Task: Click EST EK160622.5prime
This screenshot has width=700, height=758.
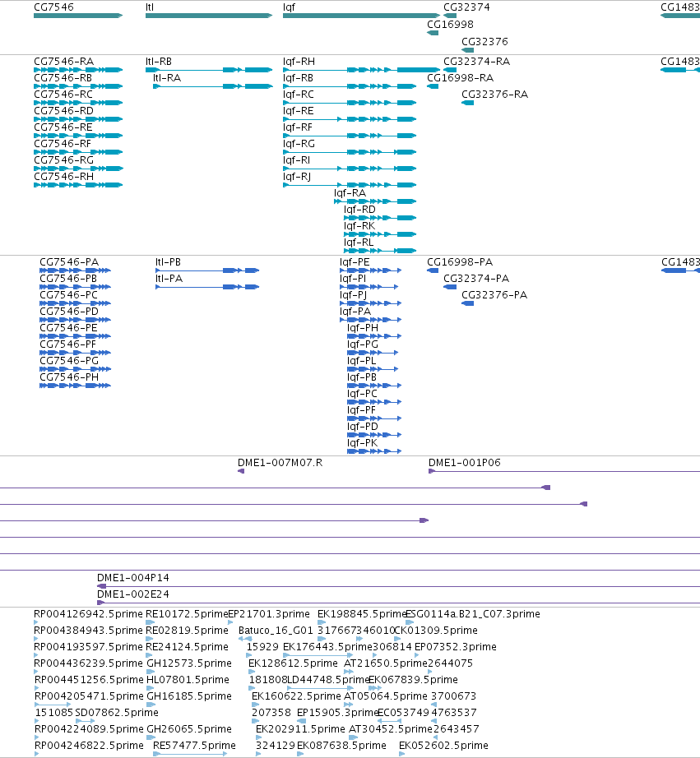Action: coord(296,696)
